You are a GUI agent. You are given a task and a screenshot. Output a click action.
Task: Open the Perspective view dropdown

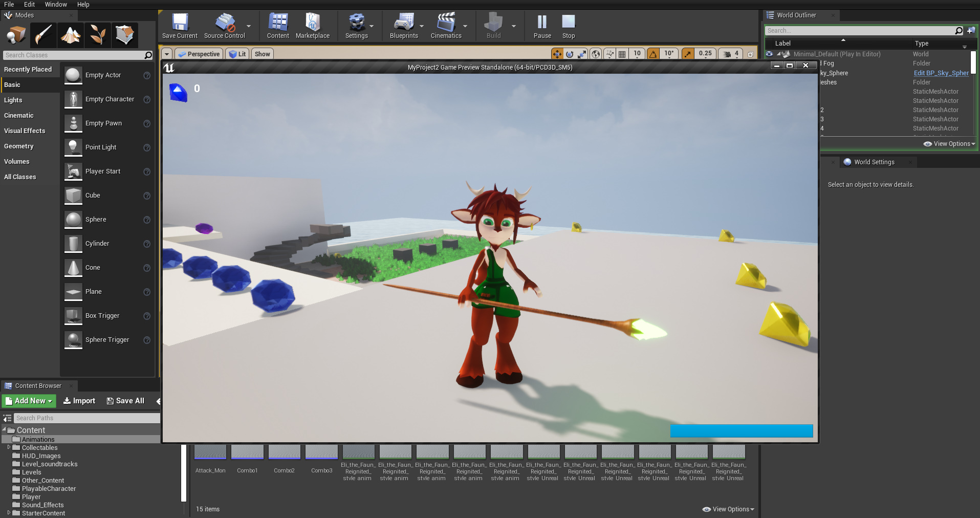[x=199, y=54]
